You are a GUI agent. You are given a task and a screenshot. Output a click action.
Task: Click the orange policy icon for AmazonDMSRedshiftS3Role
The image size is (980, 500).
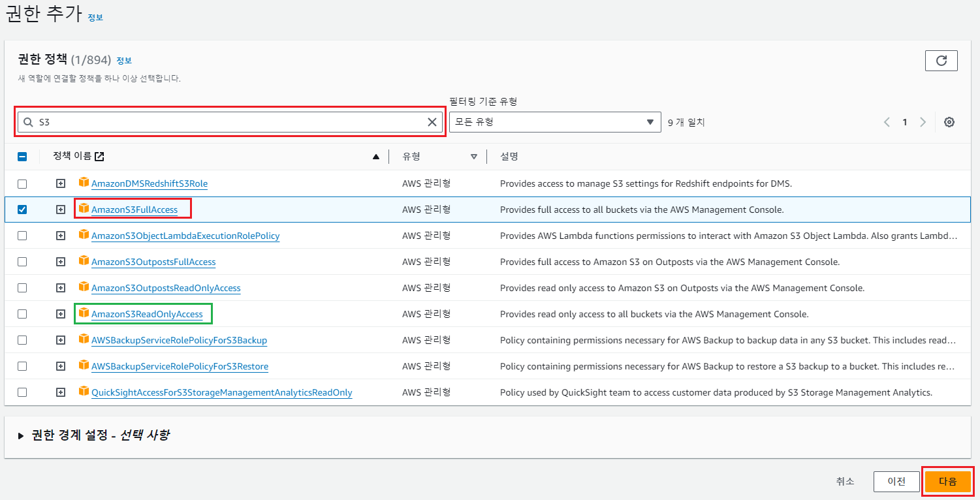point(83,183)
